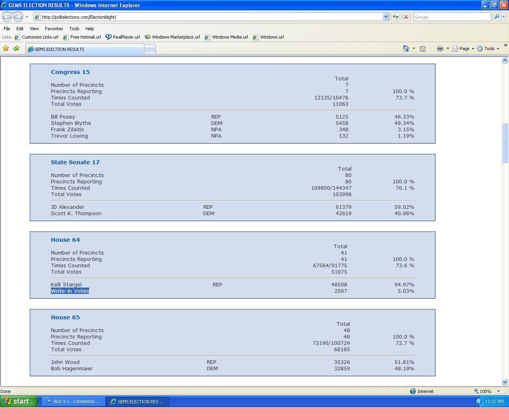Open the Favorites menu
This screenshot has width=509, height=420.
tap(54, 29)
